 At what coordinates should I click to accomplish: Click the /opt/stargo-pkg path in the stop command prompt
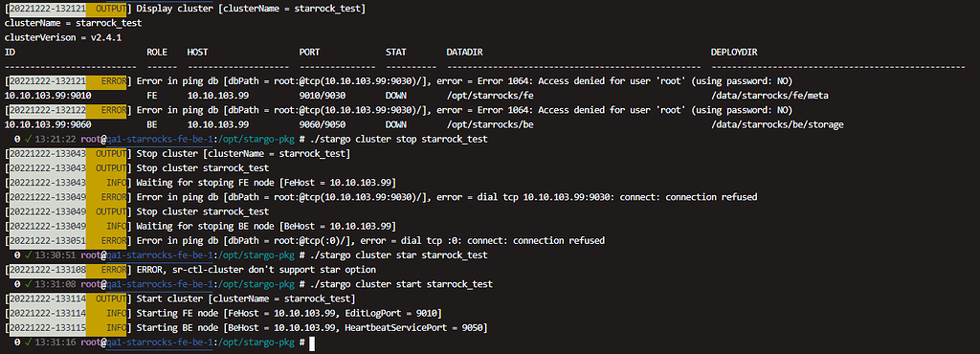pyautogui.click(x=256, y=140)
